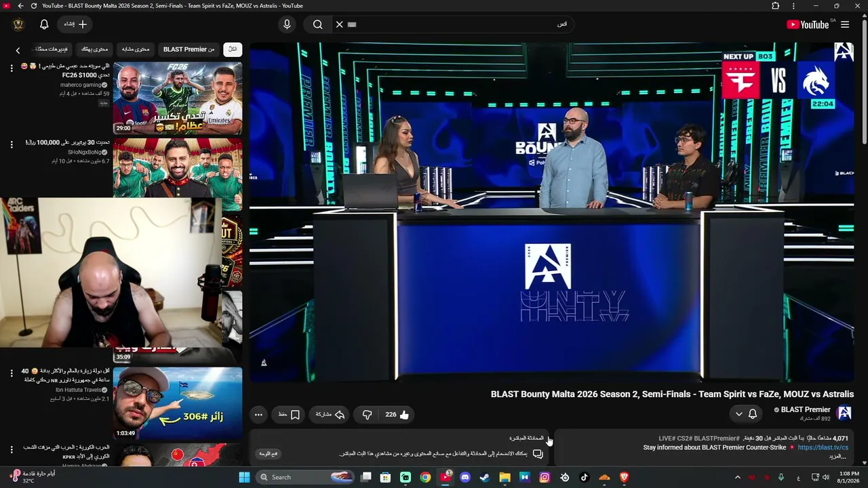868x488 pixels.
Task: Open Ibn Hattuta Travels channel link
Action: (x=78, y=390)
